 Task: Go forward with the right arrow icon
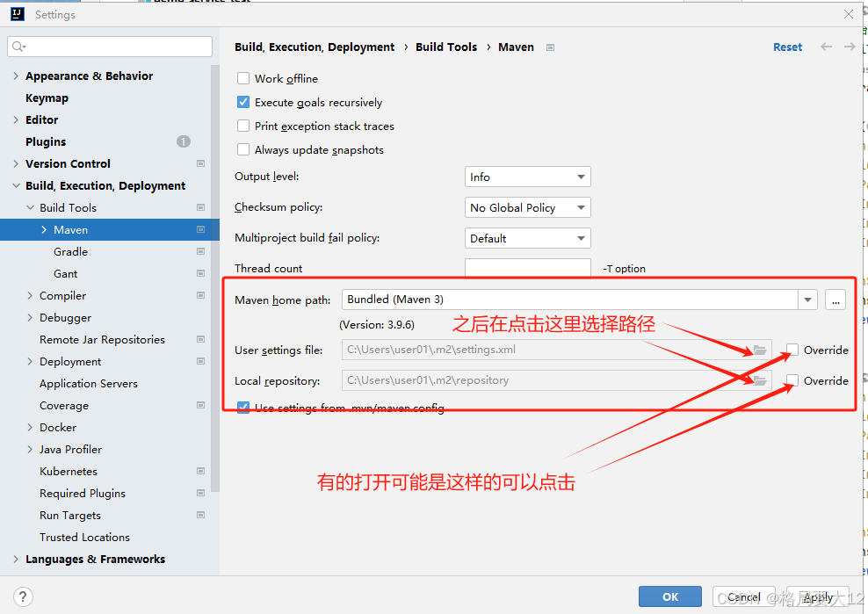pos(850,47)
